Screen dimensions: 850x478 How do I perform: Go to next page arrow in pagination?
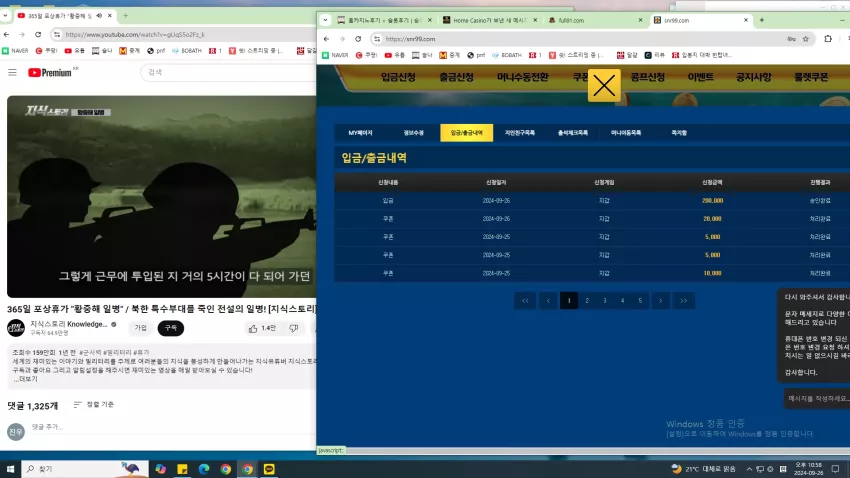pyautogui.click(x=660, y=300)
